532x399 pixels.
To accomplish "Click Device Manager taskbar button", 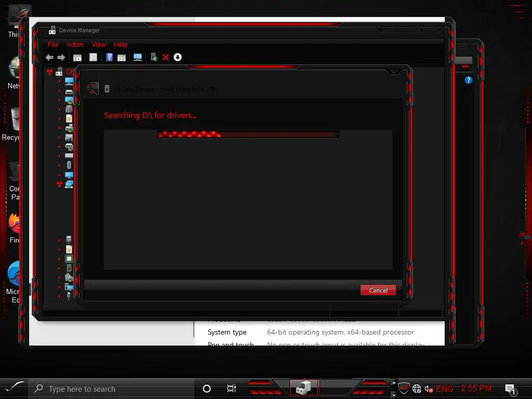I will coord(303,388).
